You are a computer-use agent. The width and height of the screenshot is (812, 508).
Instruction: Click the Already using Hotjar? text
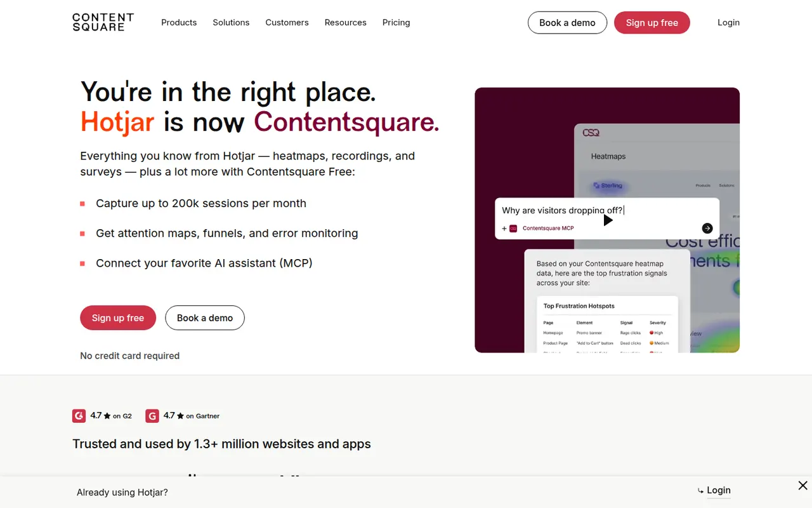tap(122, 492)
